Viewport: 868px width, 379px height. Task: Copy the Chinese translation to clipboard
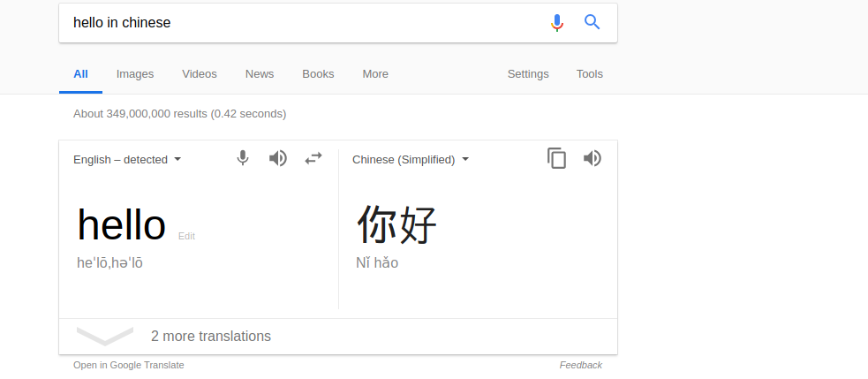click(x=556, y=158)
